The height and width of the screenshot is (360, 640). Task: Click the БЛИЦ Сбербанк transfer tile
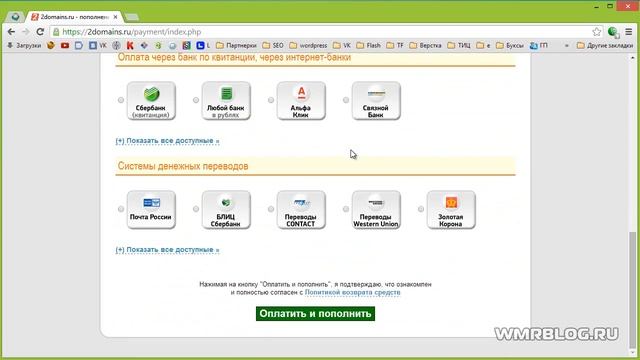[226, 210]
